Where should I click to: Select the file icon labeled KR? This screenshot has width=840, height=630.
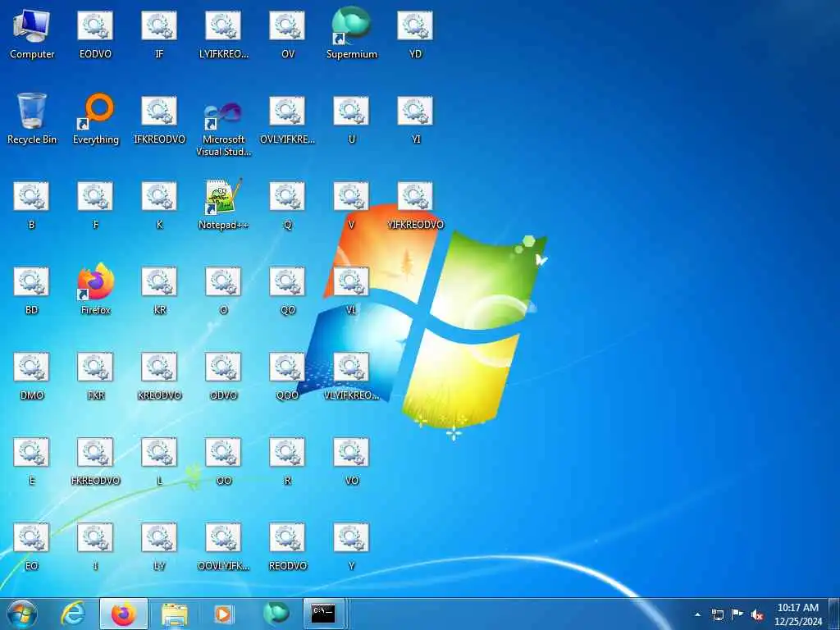pos(159,290)
